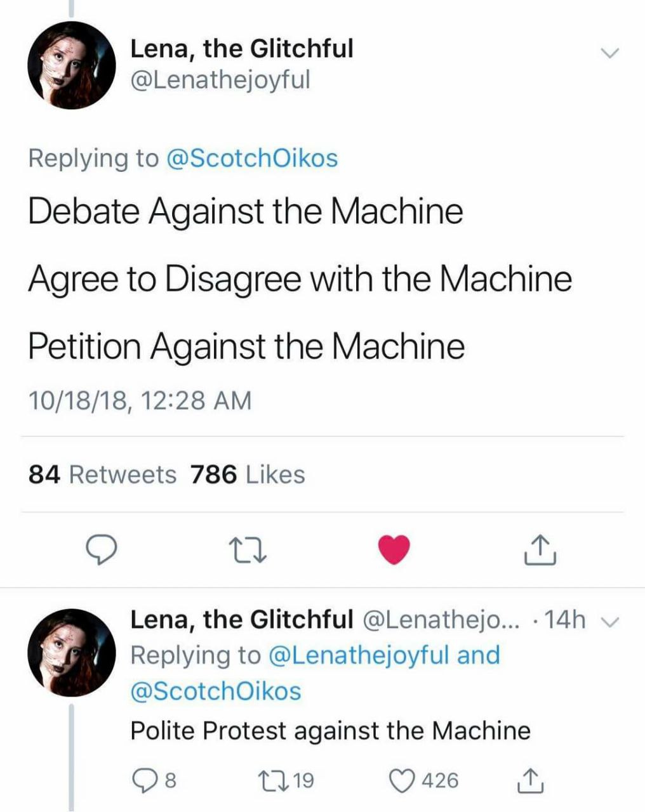Unlike the main tweet with red heart

pyautogui.click(x=394, y=549)
